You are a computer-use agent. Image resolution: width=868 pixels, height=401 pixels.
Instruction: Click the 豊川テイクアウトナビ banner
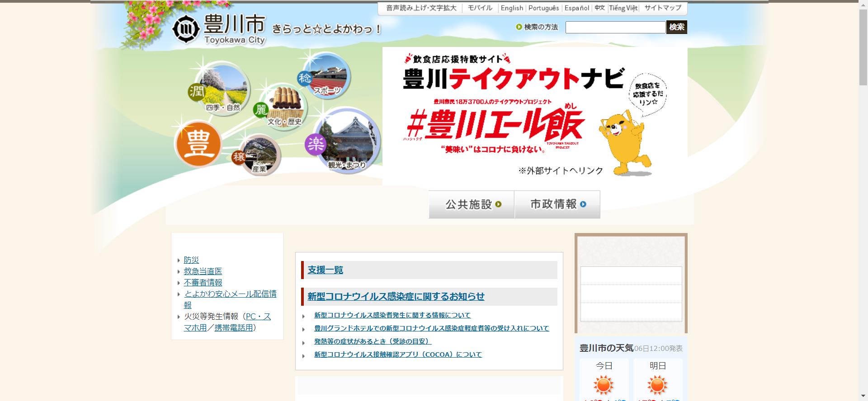(534, 116)
